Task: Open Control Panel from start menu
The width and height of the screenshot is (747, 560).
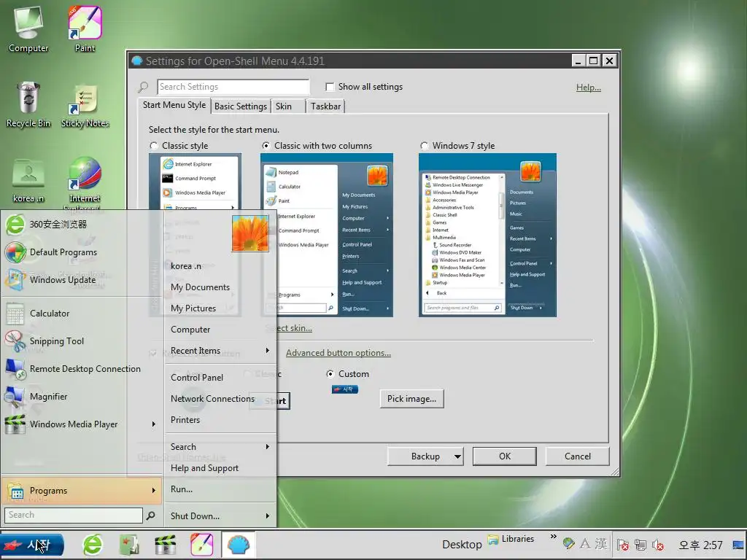Action: point(220,377)
